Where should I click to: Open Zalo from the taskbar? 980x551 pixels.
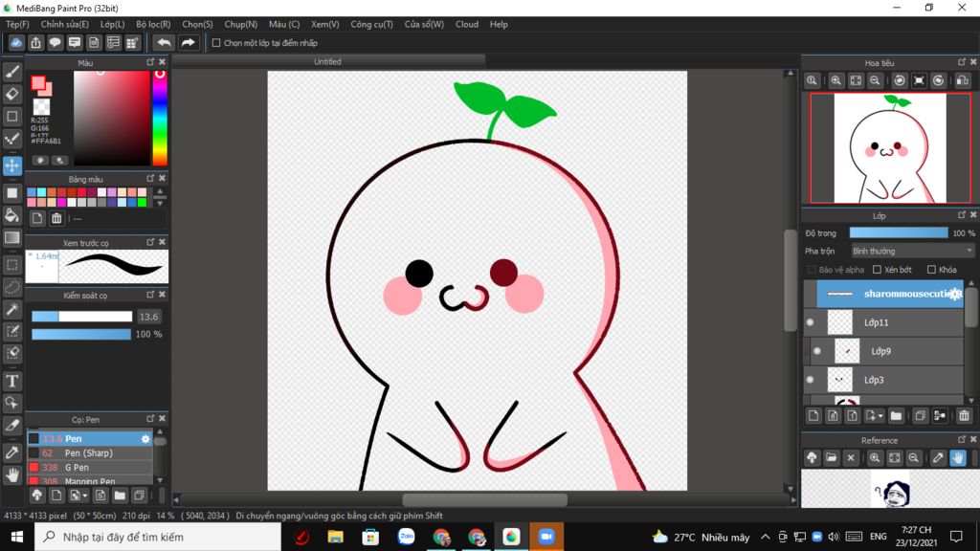(x=406, y=537)
